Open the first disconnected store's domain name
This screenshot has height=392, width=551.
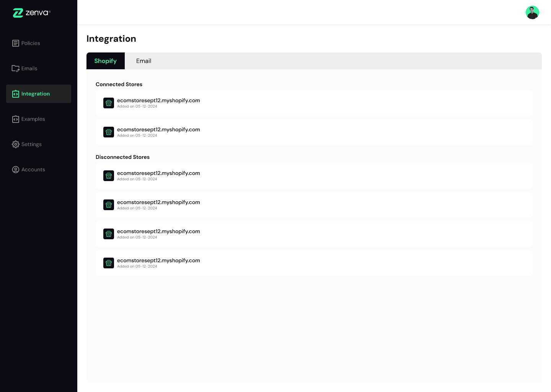pos(158,173)
